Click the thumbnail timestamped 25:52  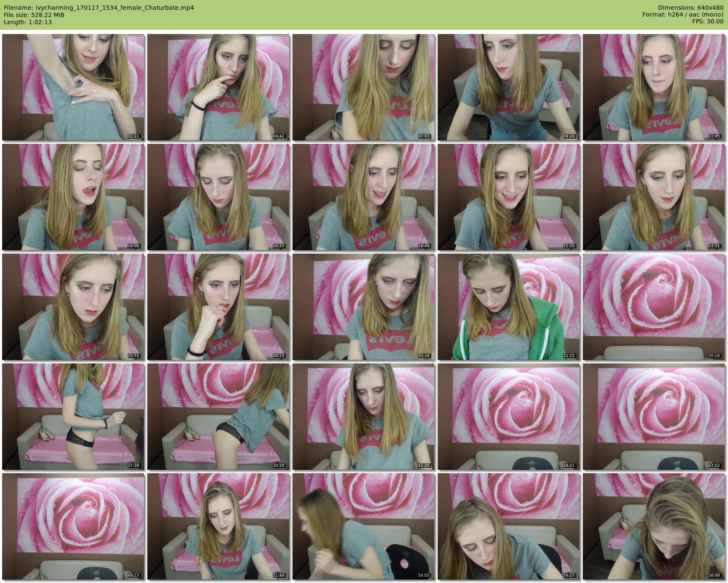[73, 307]
